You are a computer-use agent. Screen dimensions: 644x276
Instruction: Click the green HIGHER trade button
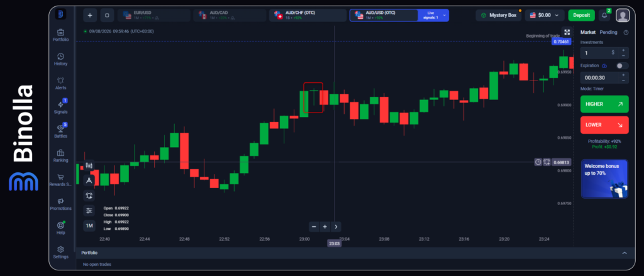604,104
